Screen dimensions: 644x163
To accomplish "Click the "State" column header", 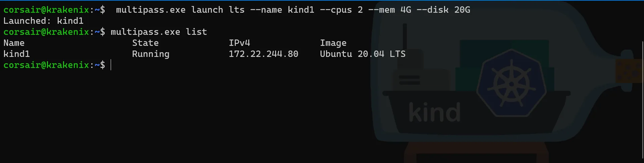I will (145, 43).
